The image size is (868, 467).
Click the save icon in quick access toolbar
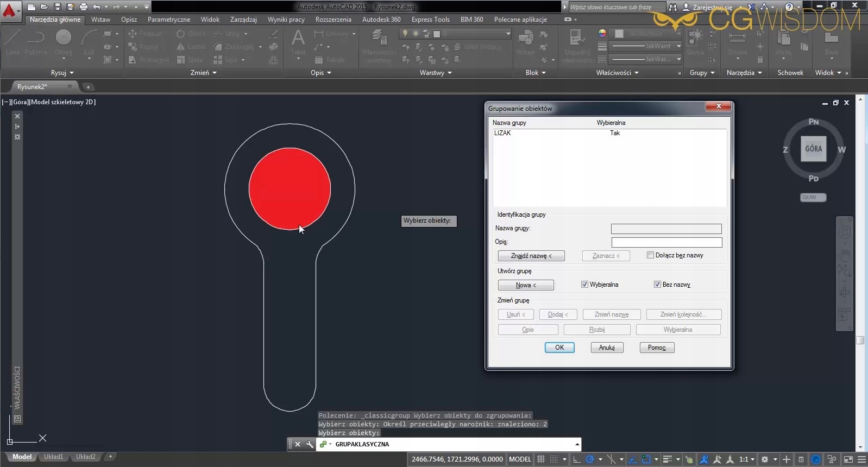pos(57,7)
